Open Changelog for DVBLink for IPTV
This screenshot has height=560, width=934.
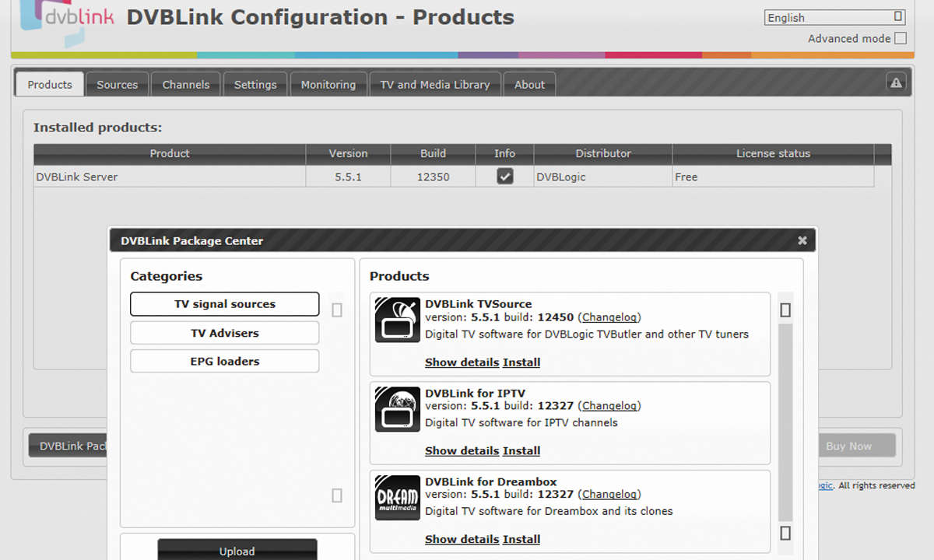[x=609, y=406]
